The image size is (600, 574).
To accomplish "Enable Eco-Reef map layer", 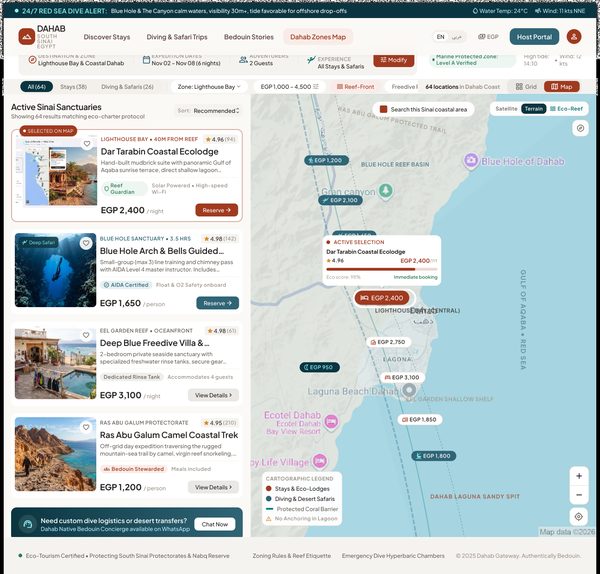I will [566, 109].
